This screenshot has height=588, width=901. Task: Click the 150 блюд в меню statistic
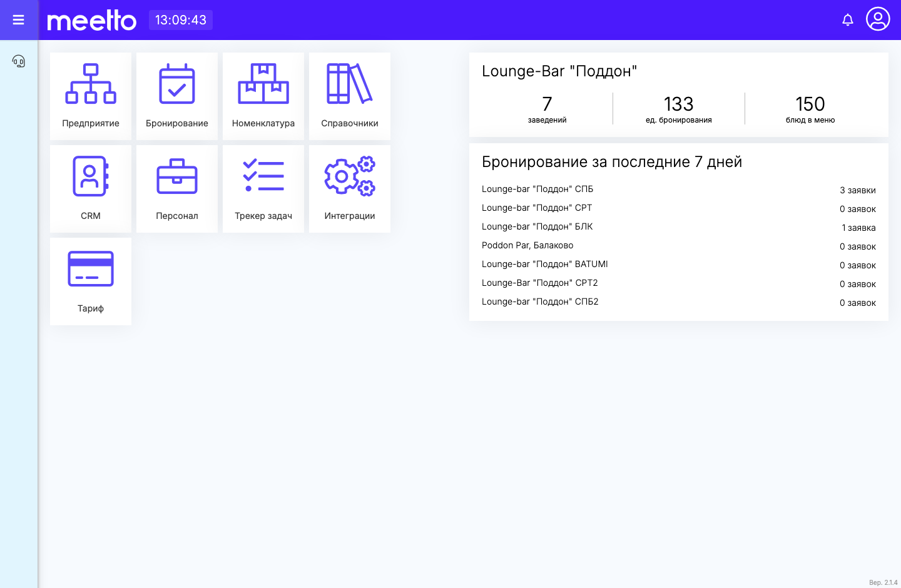point(810,109)
